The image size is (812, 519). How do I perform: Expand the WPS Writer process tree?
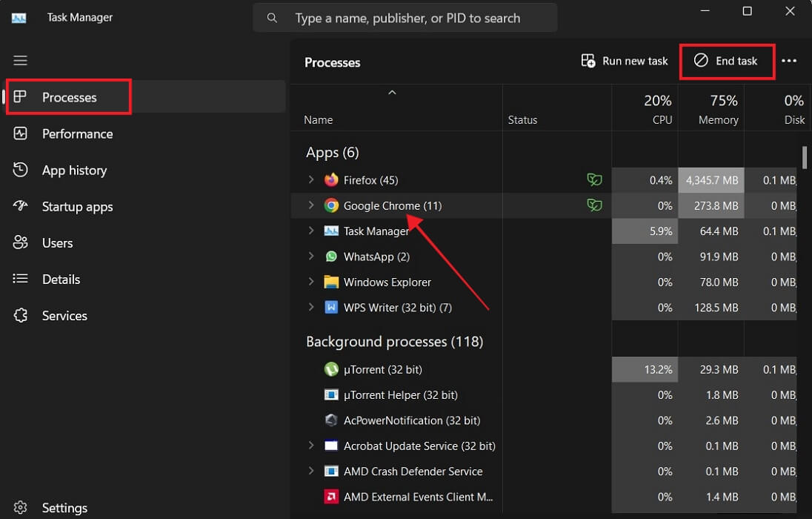[x=311, y=307]
